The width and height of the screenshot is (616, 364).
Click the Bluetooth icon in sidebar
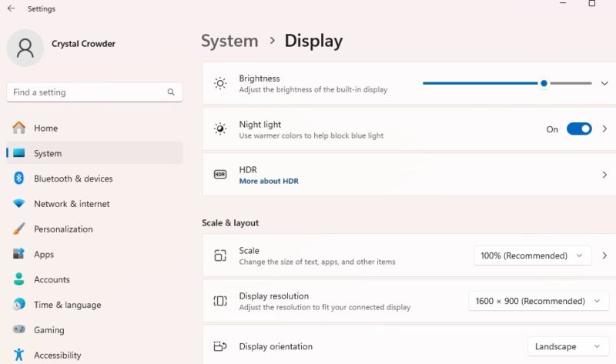coord(18,179)
